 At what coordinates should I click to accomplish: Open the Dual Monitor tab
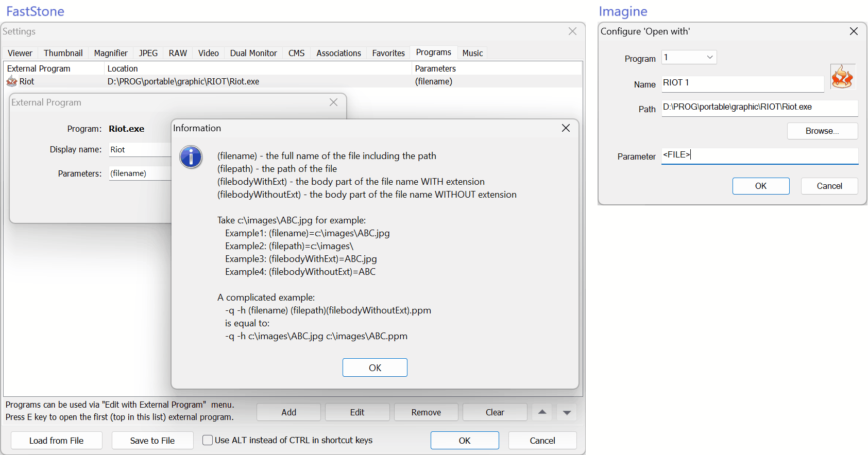coord(253,53)
